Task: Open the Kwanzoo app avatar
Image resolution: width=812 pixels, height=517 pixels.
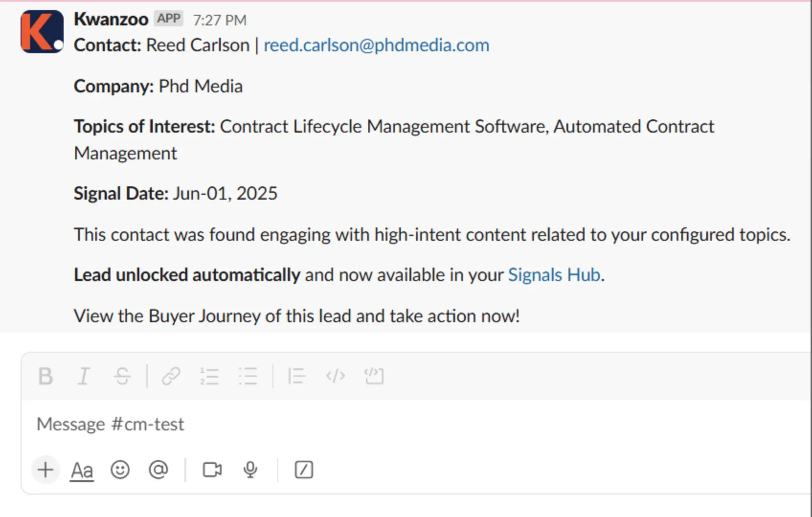Action: coord(42,32)
